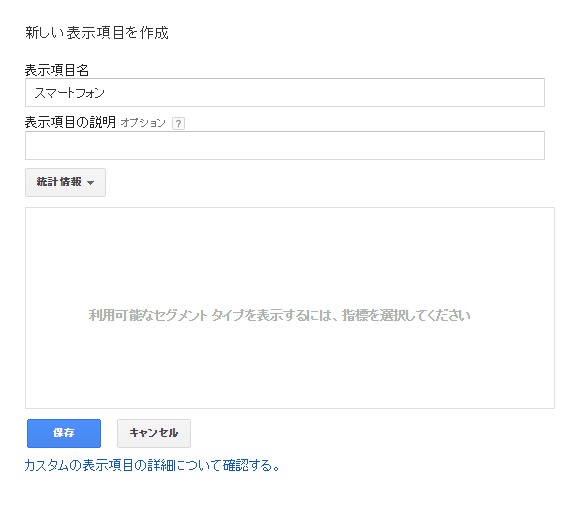Cancel creation via キャンセル button
Screen dimensions: 577x506
pos(154,433)
